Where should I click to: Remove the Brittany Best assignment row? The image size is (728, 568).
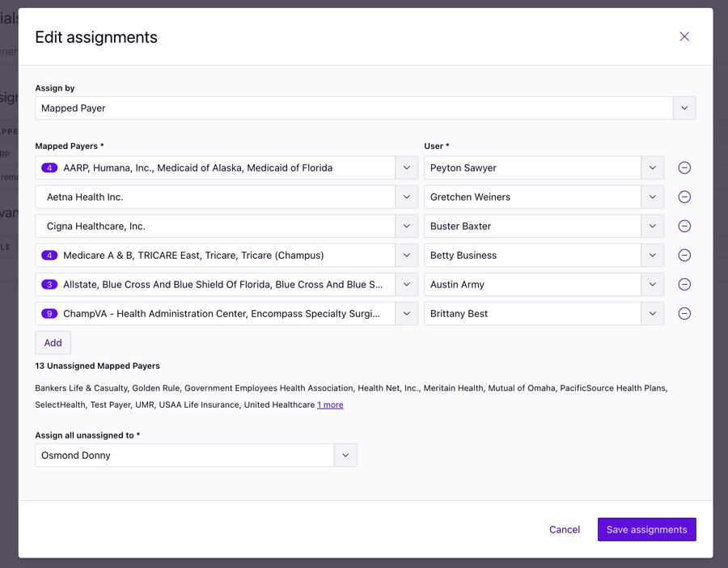coord(684,313)
